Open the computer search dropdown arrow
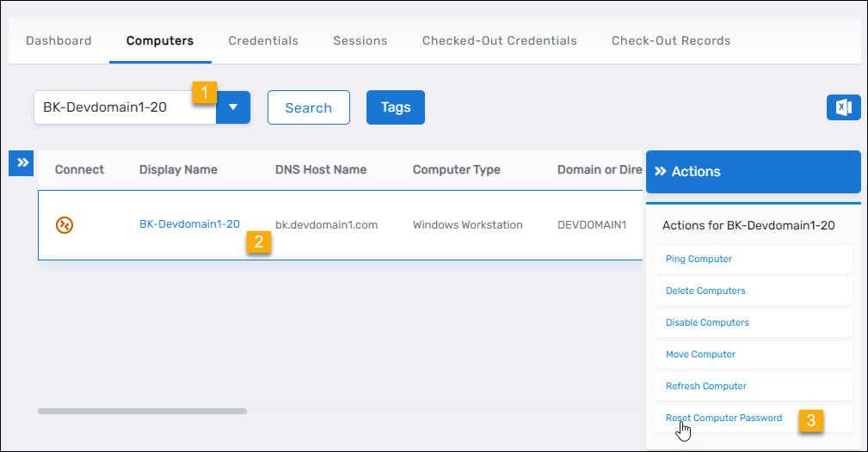 233,108
